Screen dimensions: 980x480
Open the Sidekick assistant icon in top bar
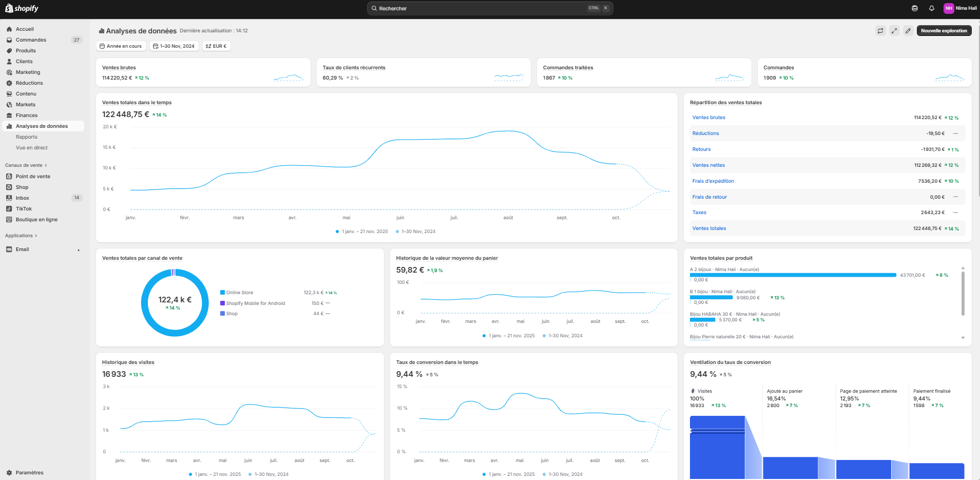(915, 8)
